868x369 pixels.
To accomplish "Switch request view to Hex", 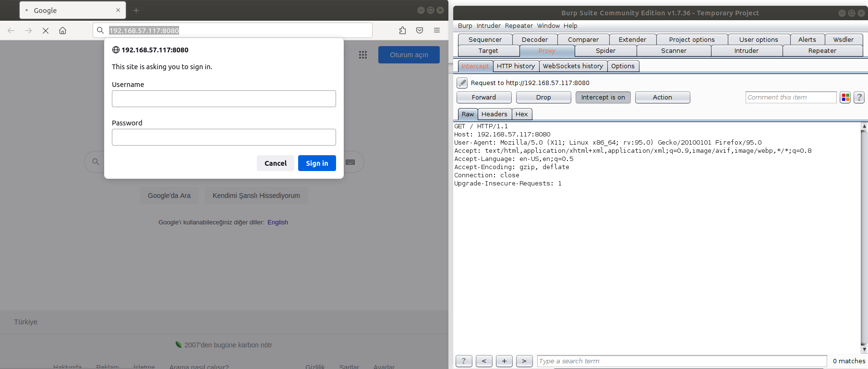I will (x=522, y=114).
